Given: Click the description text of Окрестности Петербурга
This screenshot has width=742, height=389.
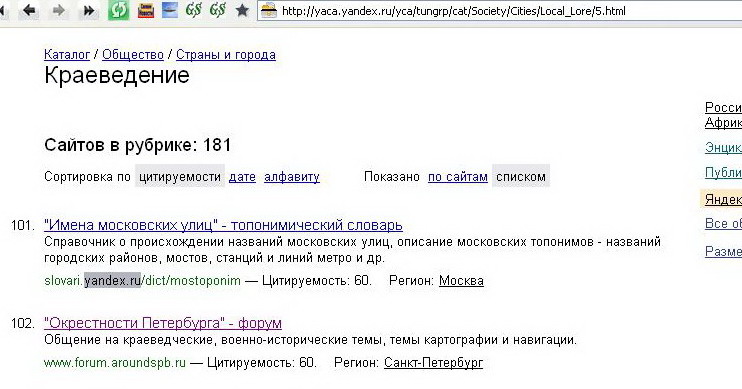Looking at the screenshot, I should coord(310,340).
